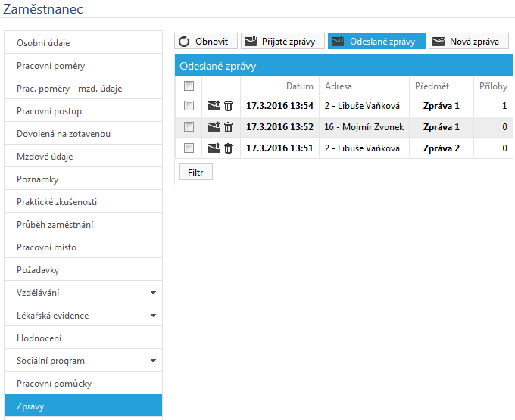Select Pracovní místo menu item

coord(83,247)
